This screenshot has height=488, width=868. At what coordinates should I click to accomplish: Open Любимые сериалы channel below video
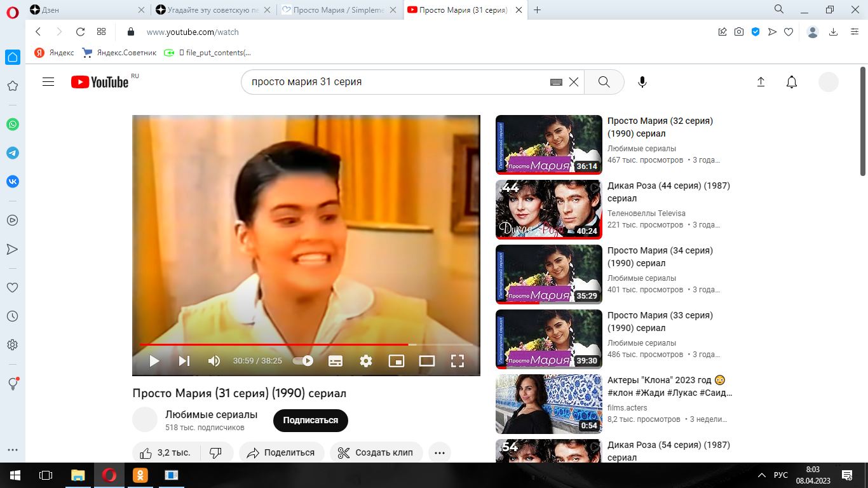pyautogui.click(x=212, y=414)
